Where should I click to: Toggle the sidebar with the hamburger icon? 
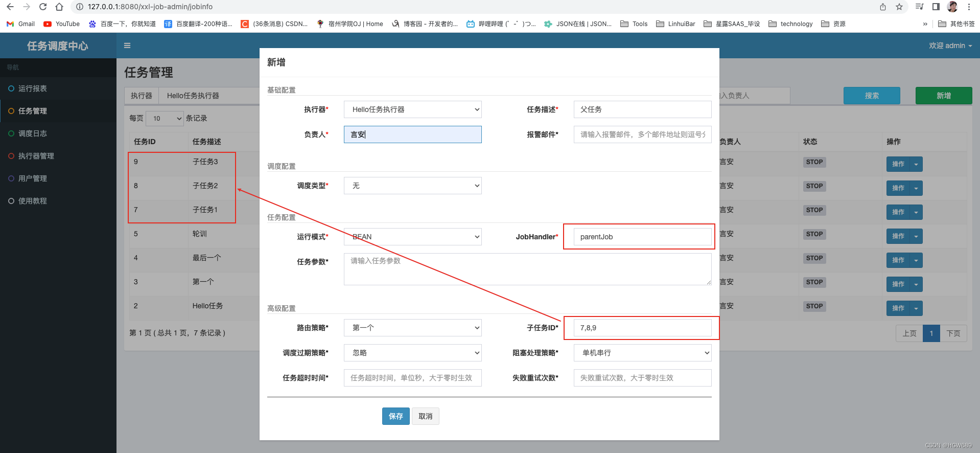point(127,46)
